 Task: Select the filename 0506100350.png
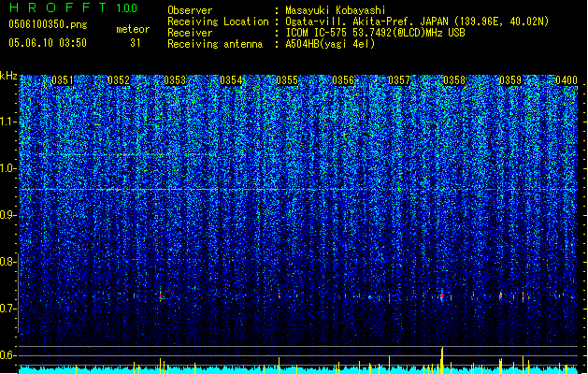point(48,24)
